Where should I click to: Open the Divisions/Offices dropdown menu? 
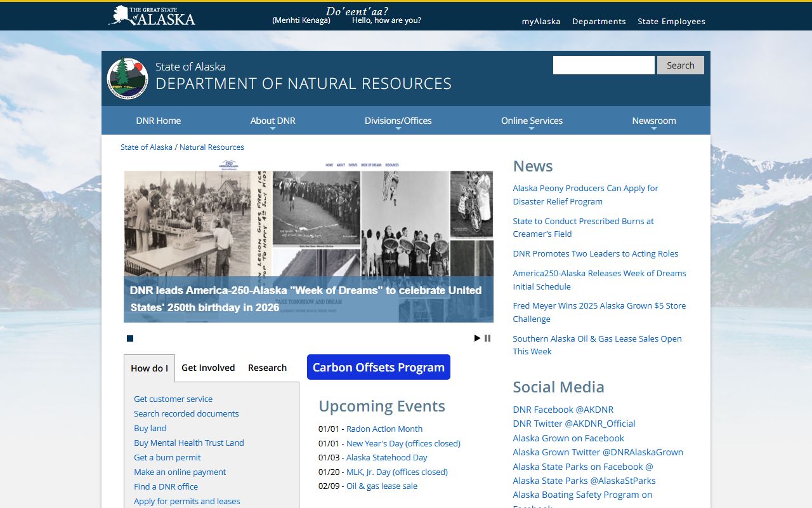tap(398, 121)
